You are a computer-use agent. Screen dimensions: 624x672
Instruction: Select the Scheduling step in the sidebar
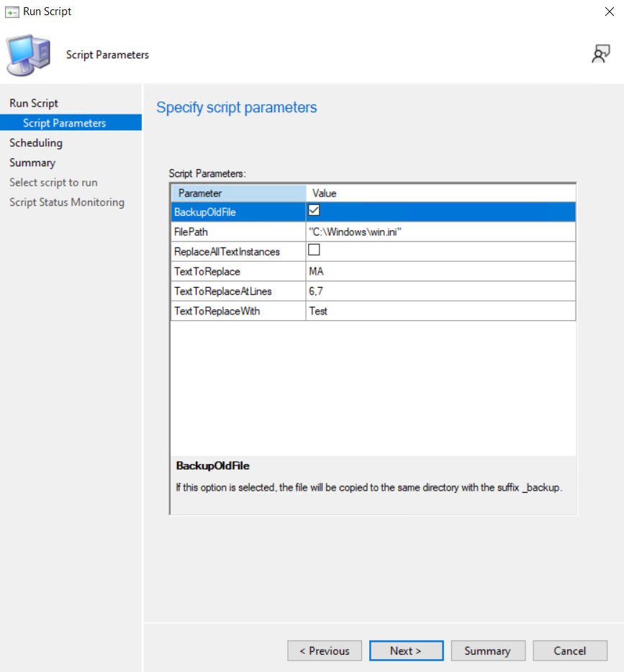tap(36, 142)
